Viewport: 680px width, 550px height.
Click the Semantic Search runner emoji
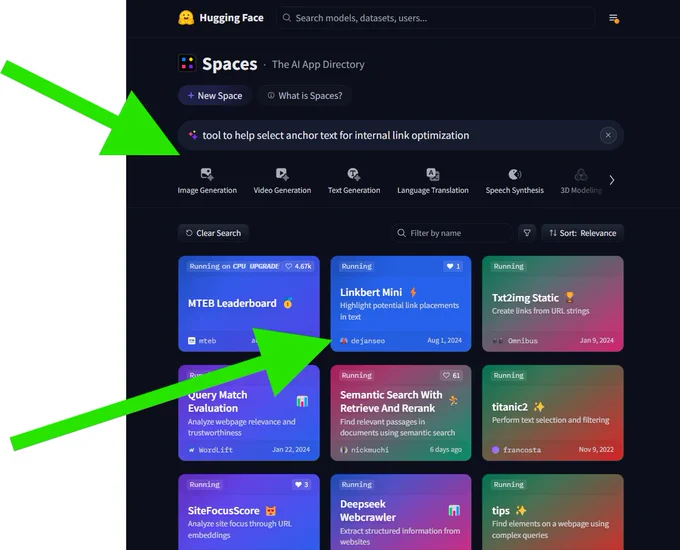pos(454,401)
